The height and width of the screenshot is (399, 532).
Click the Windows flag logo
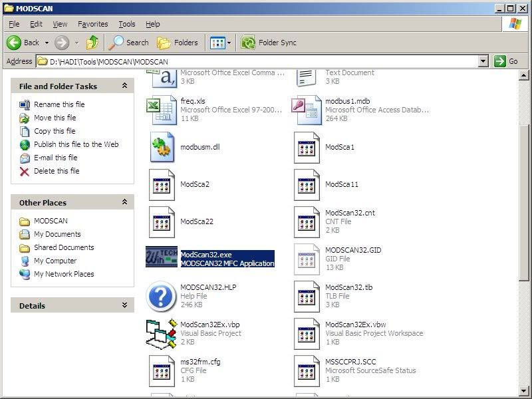pos(515,24)
